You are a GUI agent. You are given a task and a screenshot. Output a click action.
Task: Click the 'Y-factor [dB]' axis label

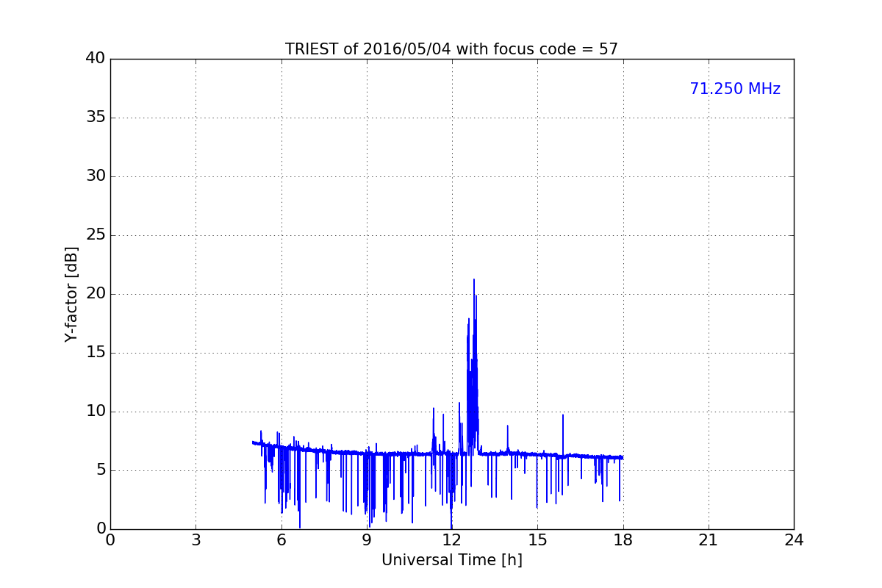tap(71, 294)
